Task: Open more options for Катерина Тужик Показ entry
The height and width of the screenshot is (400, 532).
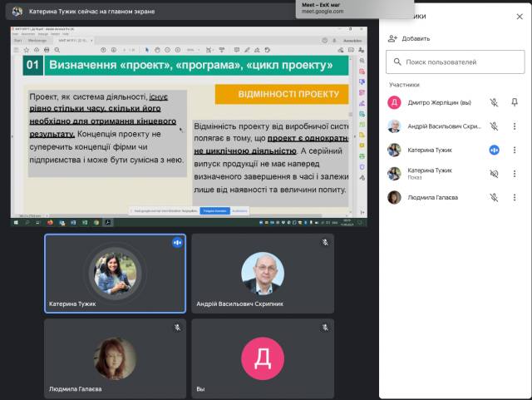Action: click(515, 174)
